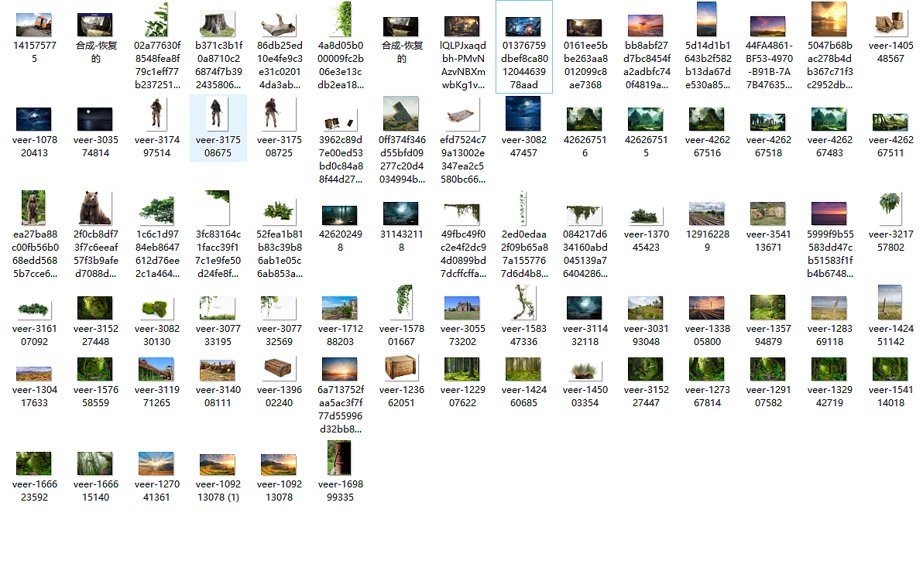Select railway image 129162289
The height and width of the screenshot is (588, 923).
[707, 214]
